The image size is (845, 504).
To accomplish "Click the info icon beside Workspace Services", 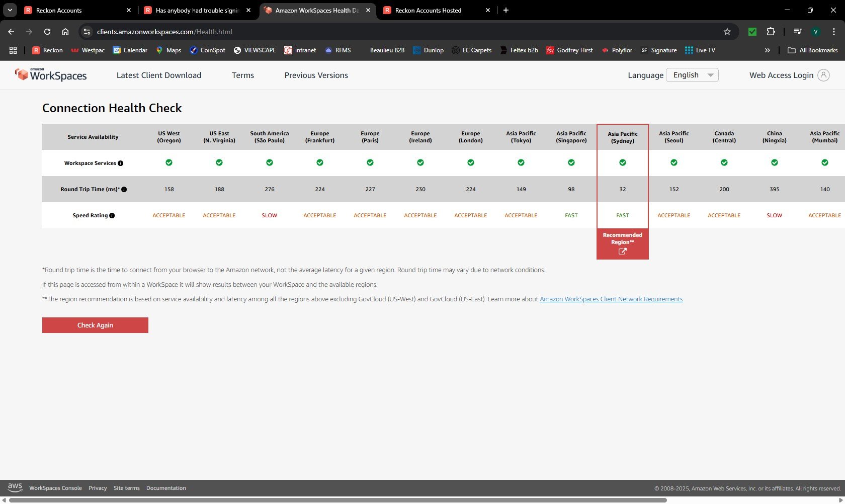I will point(121,163).
